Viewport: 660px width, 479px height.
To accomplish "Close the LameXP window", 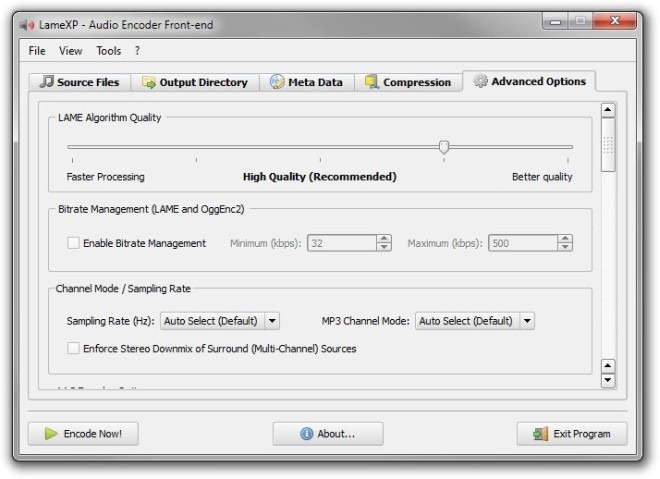I will point(615,21).
